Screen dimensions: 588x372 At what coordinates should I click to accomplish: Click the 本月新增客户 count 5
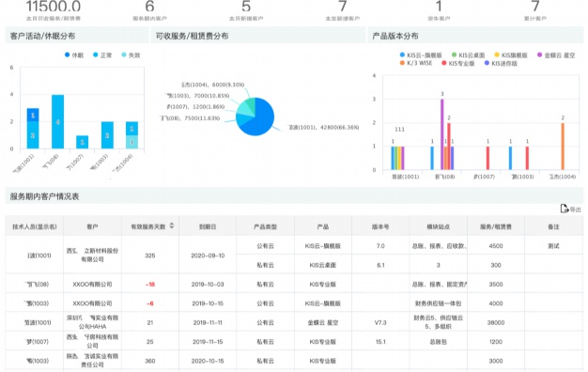pos(246,6)
